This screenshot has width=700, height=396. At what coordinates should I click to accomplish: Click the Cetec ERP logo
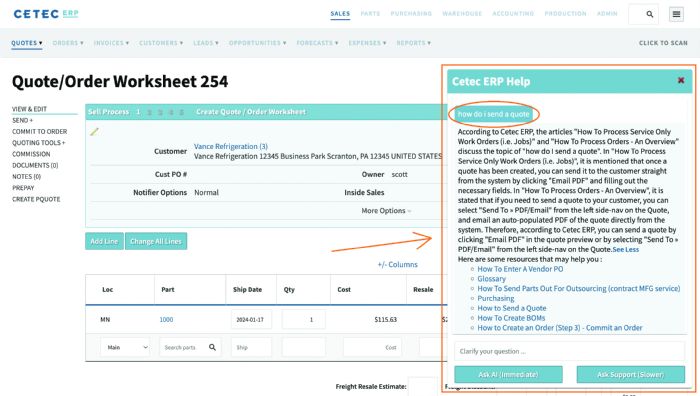[x=46, y=14]
